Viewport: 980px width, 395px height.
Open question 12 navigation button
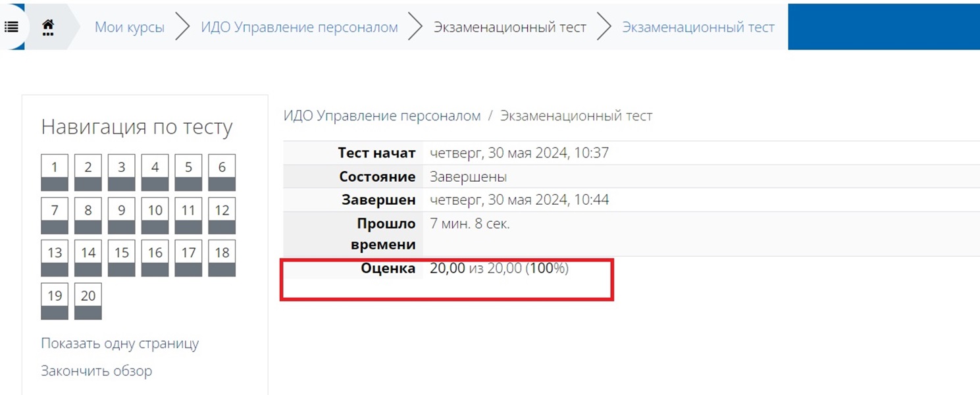222,215
